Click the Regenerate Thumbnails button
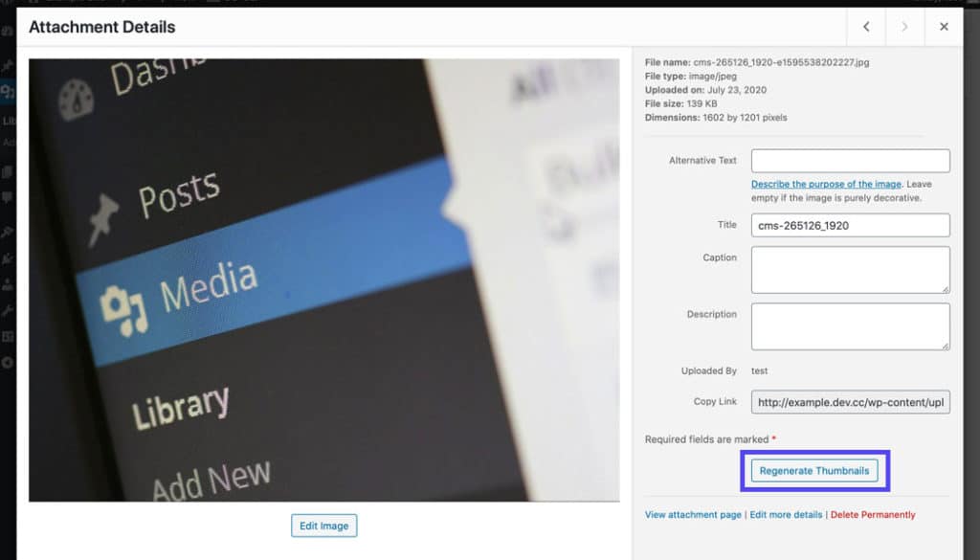Image resolution: width=980 pixels, height=560 pixels. pyautogui.click(x=814, y=470)
